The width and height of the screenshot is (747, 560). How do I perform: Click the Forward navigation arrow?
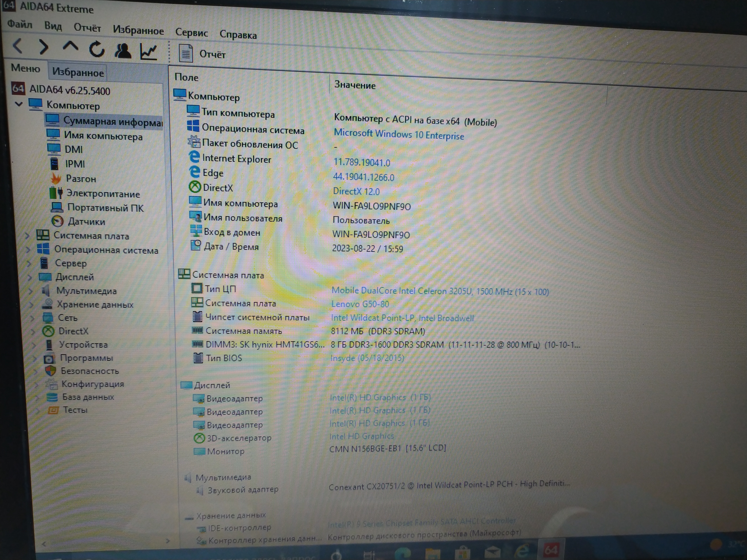click(x=43, y=47)
